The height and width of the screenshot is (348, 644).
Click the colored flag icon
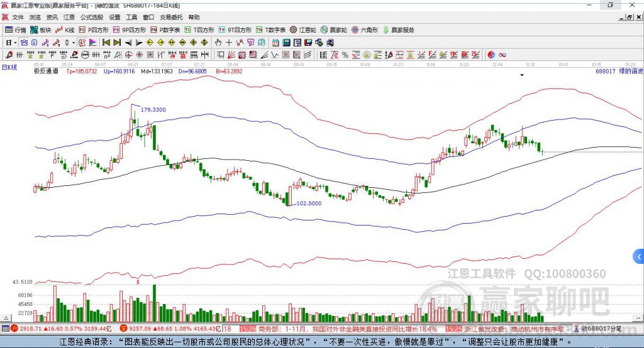pyautogui.click(x=93, y=43)
